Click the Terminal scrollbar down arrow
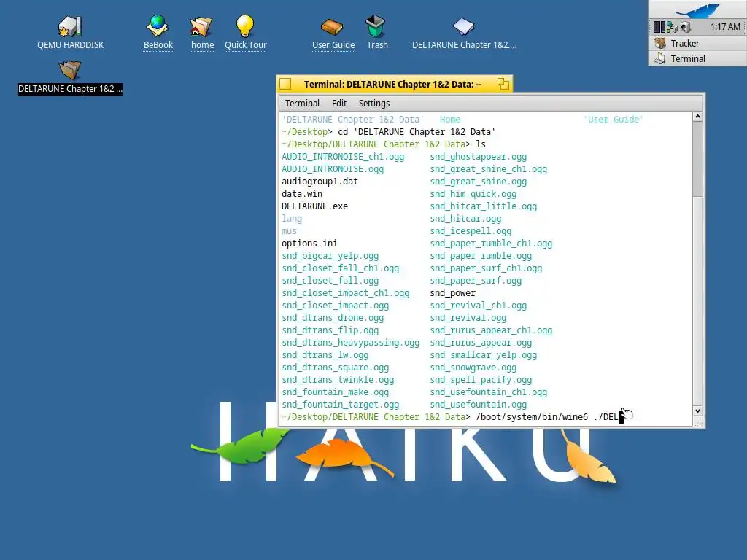The image size is (747, 560). [697, 411]
